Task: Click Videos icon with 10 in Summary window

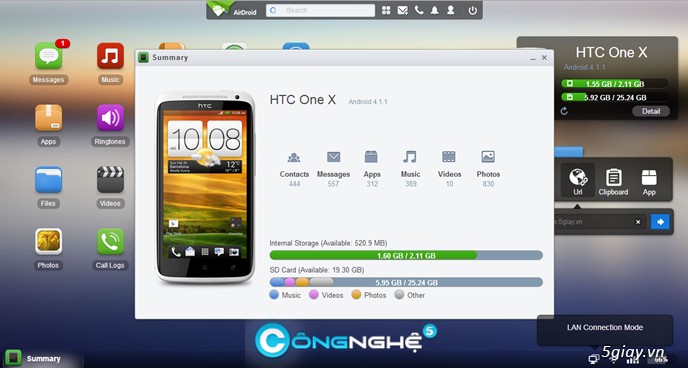Action: (x=449, y=157)
